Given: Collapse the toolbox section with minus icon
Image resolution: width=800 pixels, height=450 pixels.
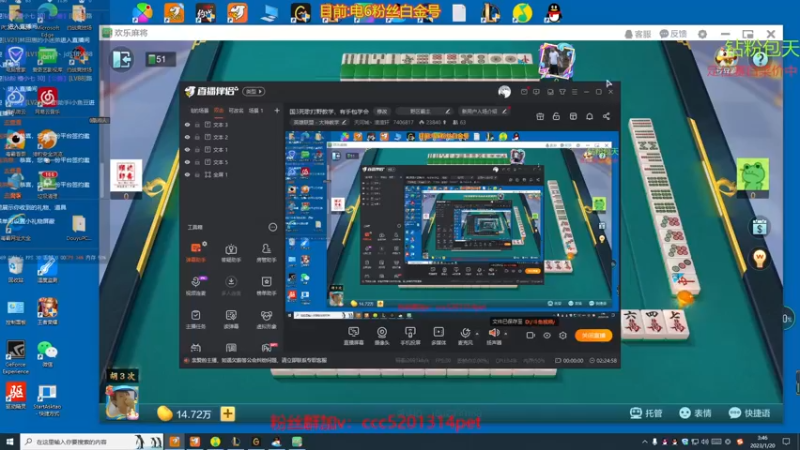Looking at the screenshot, I should [x=273, y=227].
